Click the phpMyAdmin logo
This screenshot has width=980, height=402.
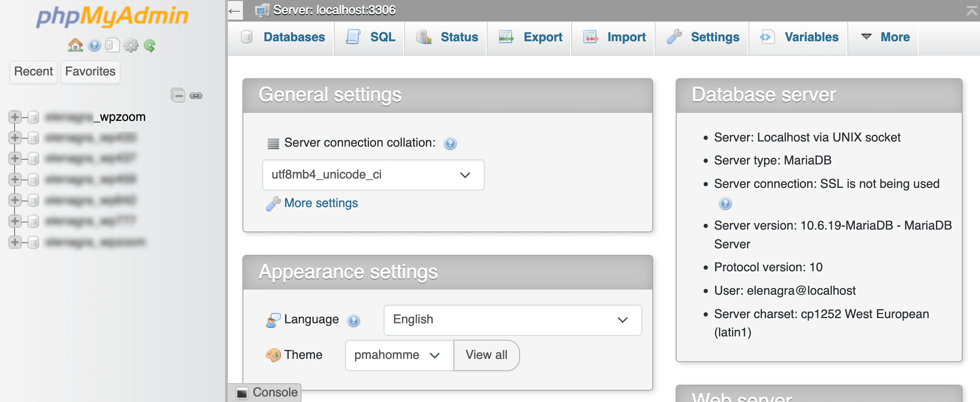click(113, 16)
